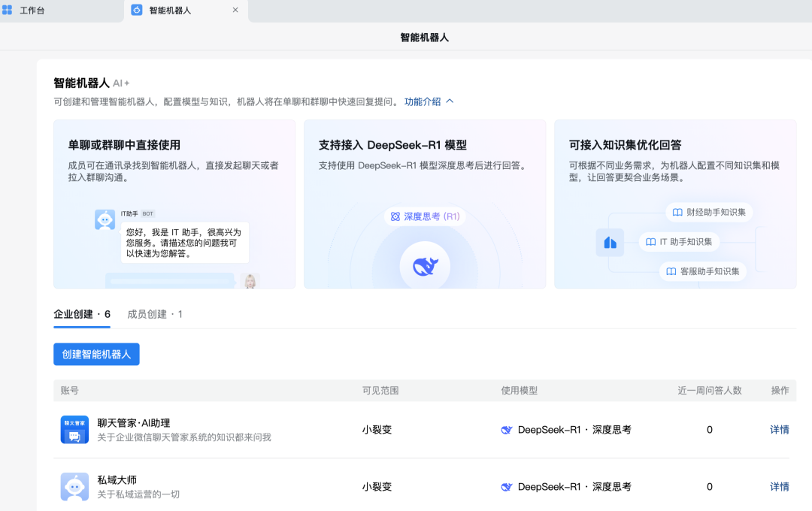Click the 创建智能机器人 button
This screenshot has height=511, width=812.
(96, 354)
